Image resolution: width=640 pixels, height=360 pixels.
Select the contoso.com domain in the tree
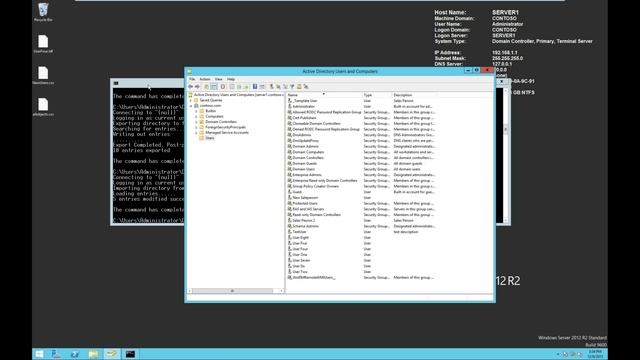tap(210, 106)
